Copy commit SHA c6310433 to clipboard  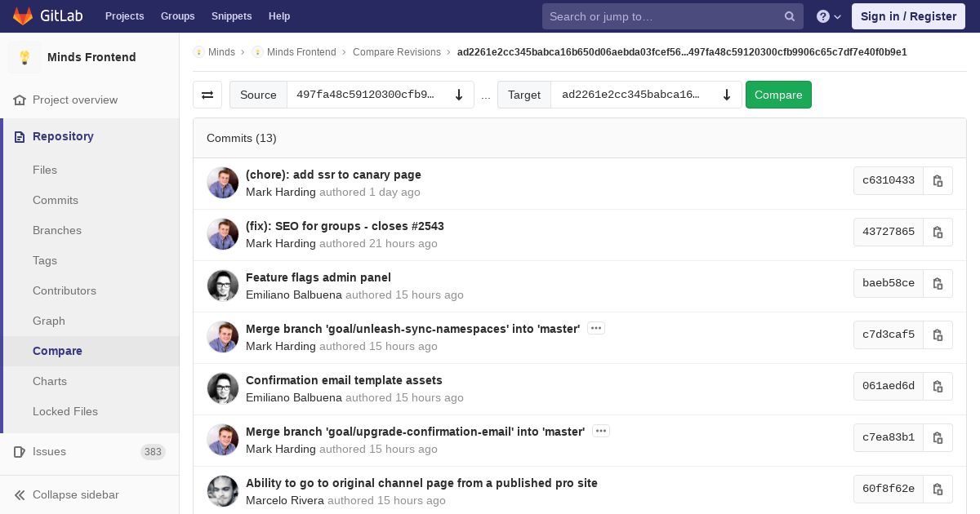coord(938,180)
